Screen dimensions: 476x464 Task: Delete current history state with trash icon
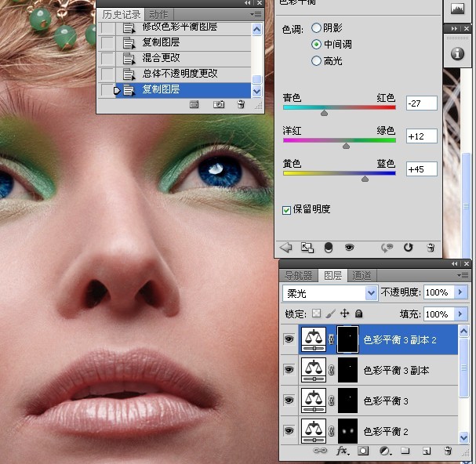pos(241,104)
